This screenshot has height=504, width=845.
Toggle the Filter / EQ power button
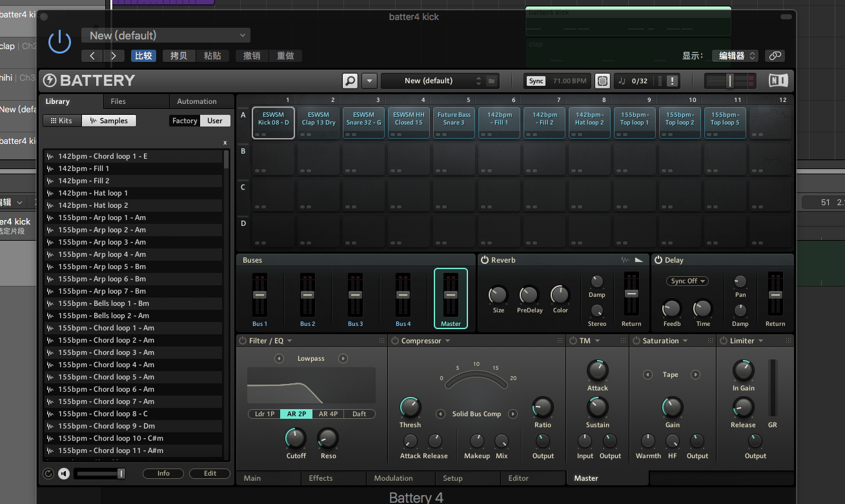(243, 341)
